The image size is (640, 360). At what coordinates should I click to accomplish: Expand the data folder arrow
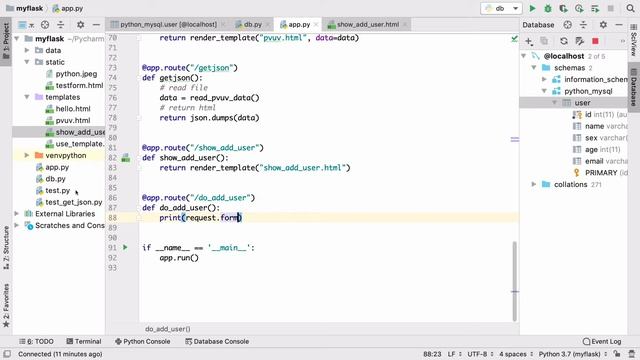(27, 50)
